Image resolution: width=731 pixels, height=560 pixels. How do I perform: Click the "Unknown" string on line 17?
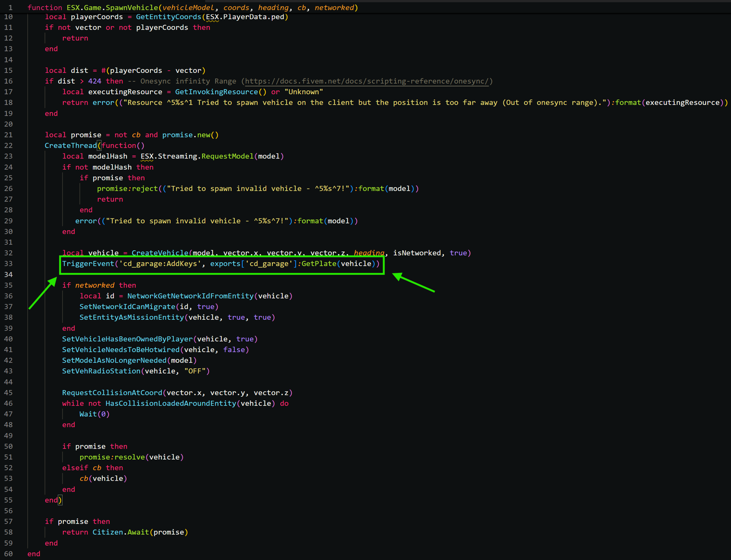[304, 92]
